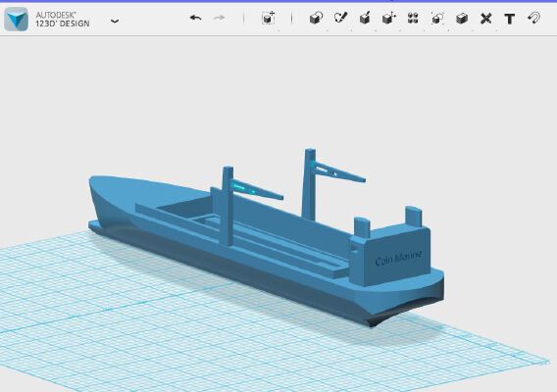Open the Transform tool
This screenshot has width=557, height=392.
click(x=269, y=18)
